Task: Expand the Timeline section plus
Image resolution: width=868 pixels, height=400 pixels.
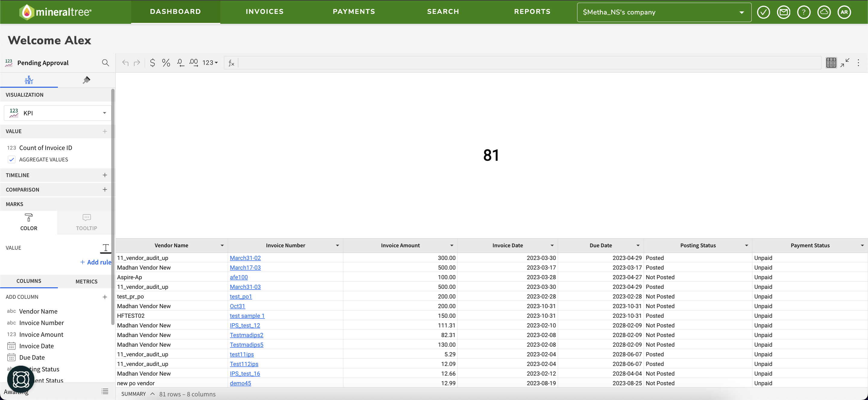Action: (105, 175)
